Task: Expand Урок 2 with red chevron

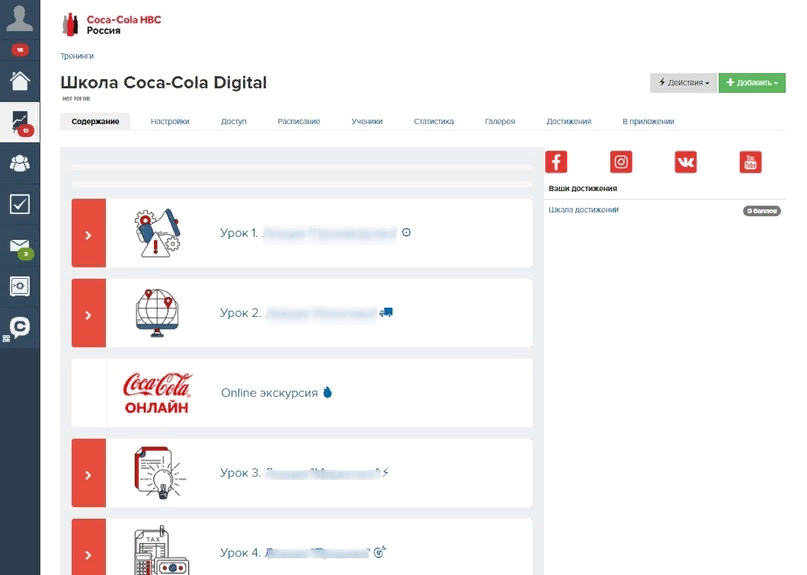Action: click(x=89, y=313)
